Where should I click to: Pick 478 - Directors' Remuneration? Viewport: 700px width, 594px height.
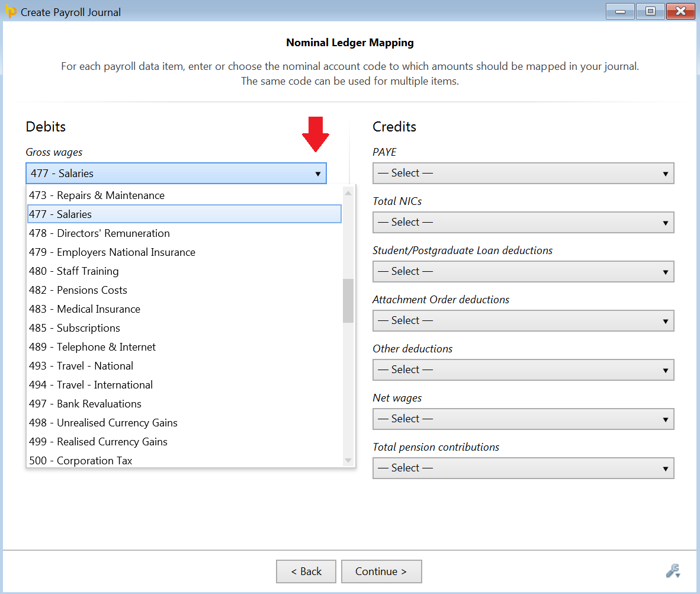point(184,233)
